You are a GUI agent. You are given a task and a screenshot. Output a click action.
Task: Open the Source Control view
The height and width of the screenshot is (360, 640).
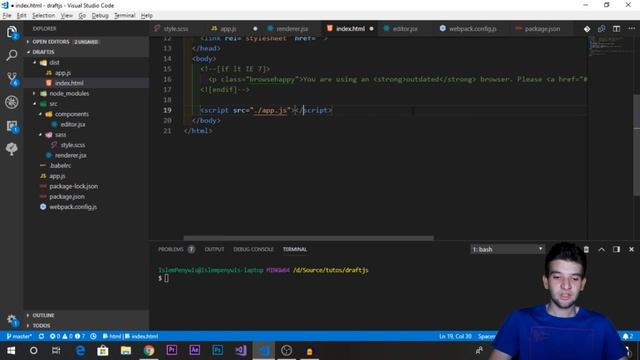[12, 78]
